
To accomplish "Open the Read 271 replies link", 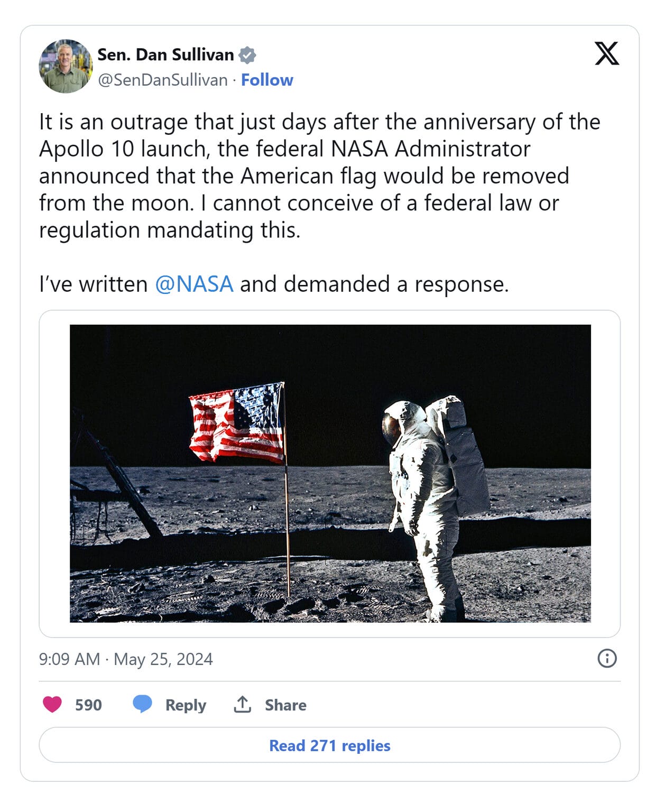I will [330, 745].
